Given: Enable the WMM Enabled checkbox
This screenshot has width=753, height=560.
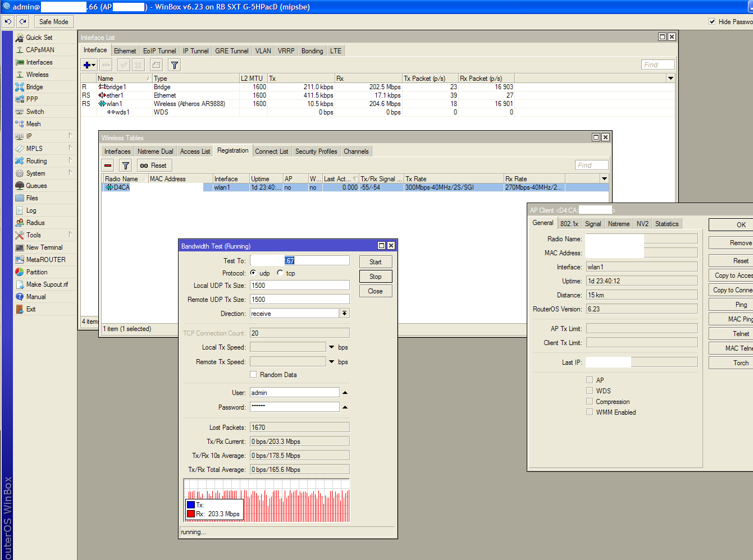Looking at the screenshot, I should [x=590, y=412].
